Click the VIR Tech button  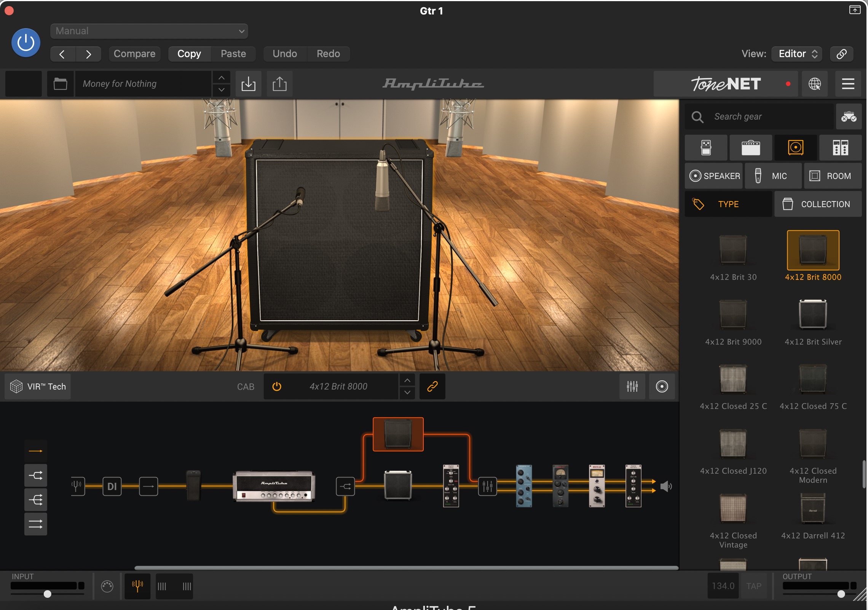point(38,386)
